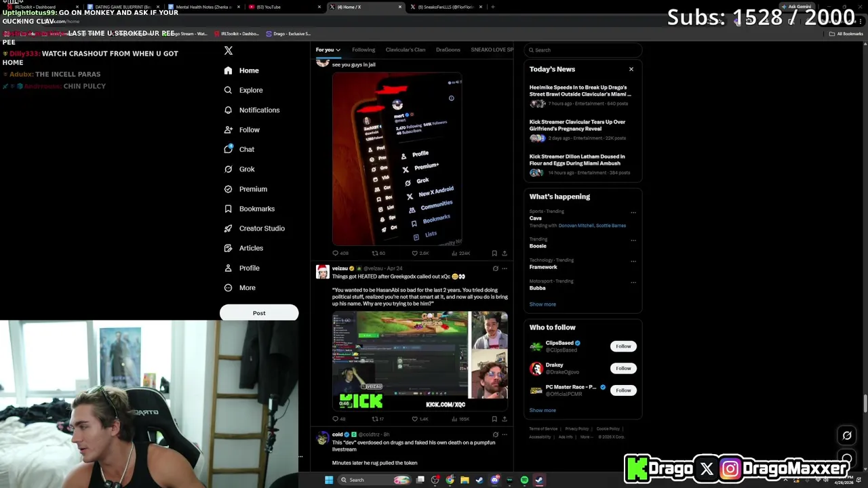
Task: Share veizau's tweet
Action: [x=504, y=419]
